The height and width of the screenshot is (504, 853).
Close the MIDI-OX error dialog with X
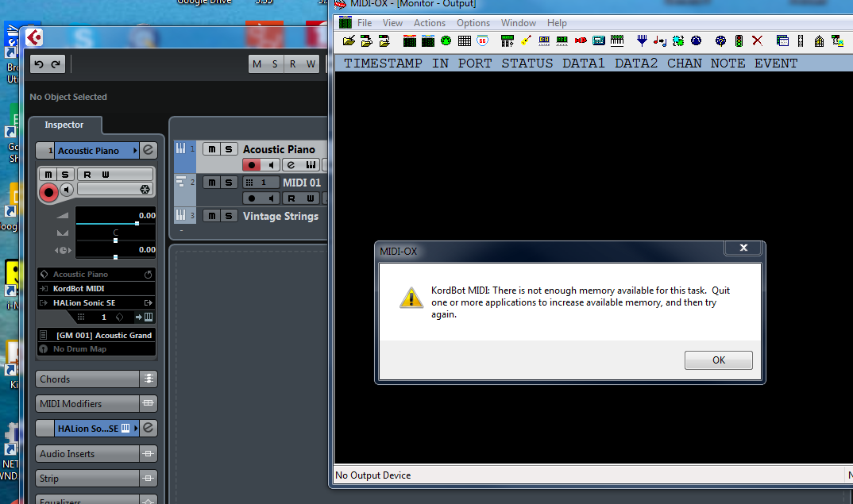[743, 248]
